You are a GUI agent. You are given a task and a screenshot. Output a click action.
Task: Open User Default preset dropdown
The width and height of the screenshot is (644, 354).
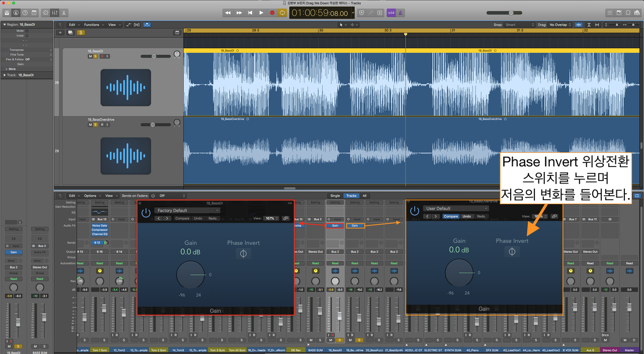(x=456, y=208)
